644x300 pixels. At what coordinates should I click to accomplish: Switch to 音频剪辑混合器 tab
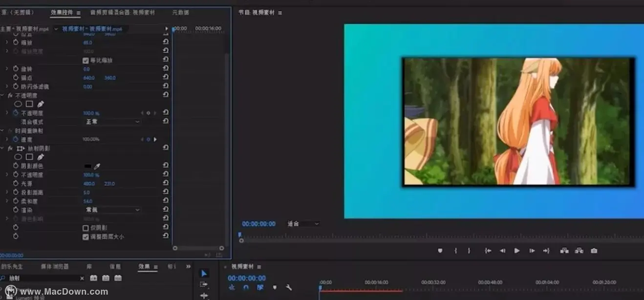pos(122,12)
